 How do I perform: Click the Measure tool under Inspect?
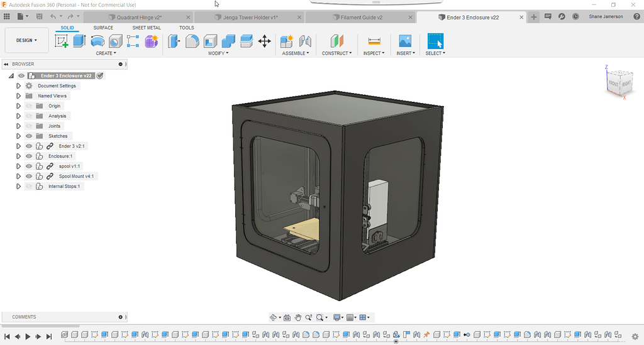pos(374,41)
